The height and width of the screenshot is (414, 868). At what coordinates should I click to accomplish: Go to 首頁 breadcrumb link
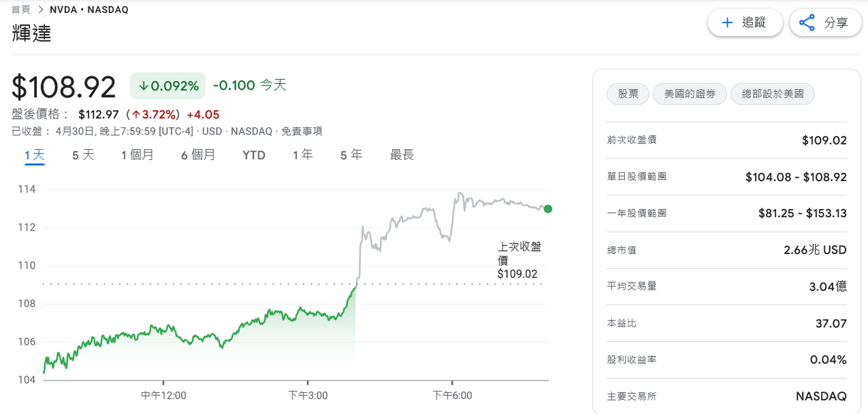[21, 9]
